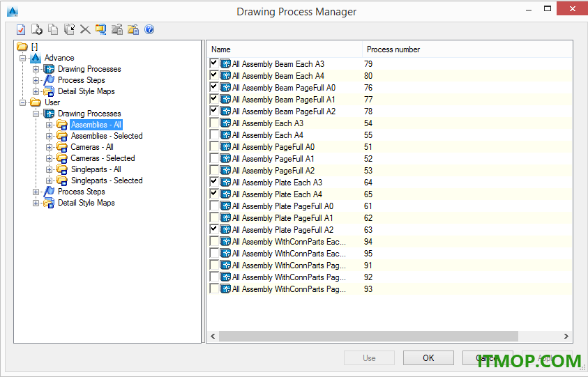
Task: Click icon of All Assembly PageFull A0 row
Action: [225, 146]
